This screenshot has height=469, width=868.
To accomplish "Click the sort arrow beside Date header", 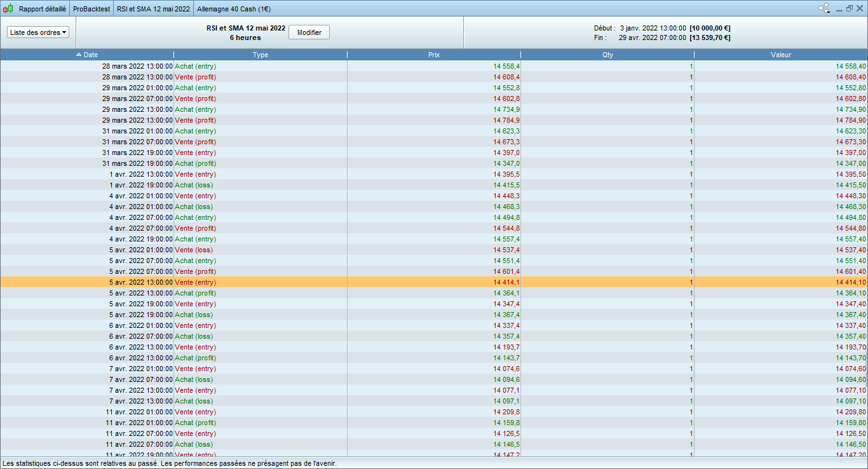I will pos(79,55).
